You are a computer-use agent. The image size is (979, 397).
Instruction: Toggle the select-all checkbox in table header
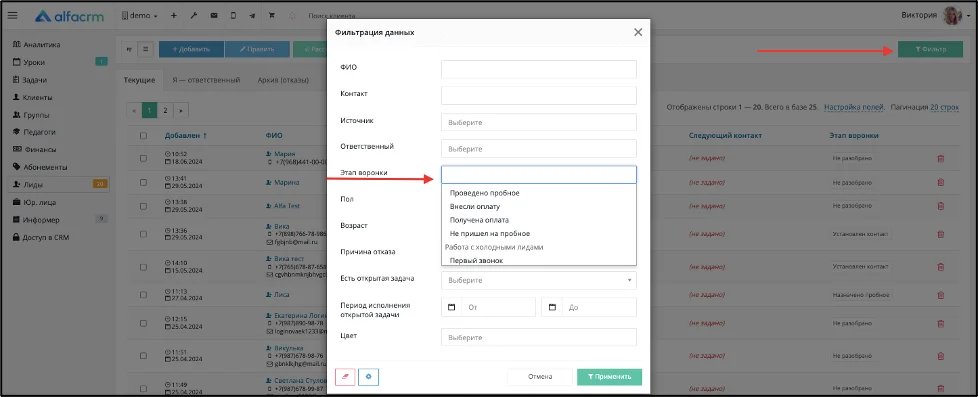tap(144, 136)
